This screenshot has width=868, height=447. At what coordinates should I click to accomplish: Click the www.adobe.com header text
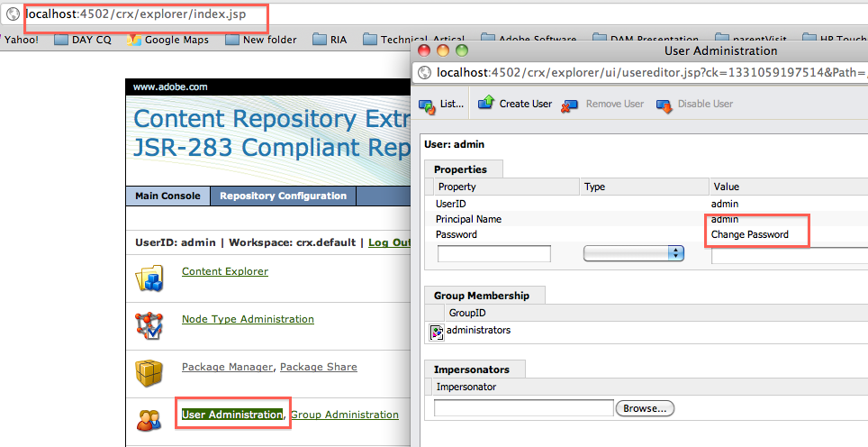(x=170, y=87)
